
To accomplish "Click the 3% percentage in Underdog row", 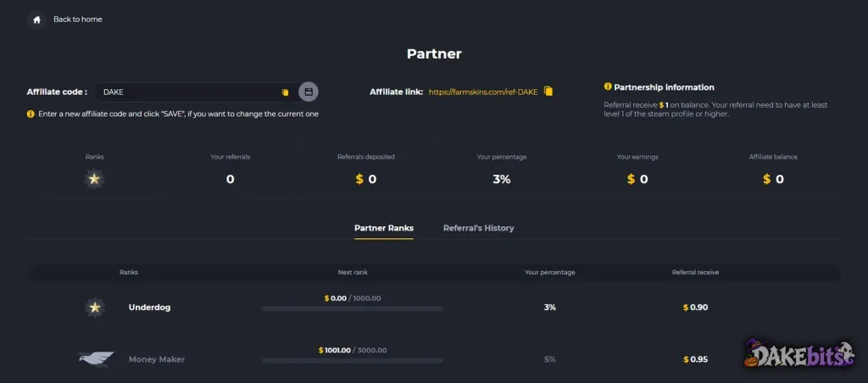I will click(x=549, y=308).
